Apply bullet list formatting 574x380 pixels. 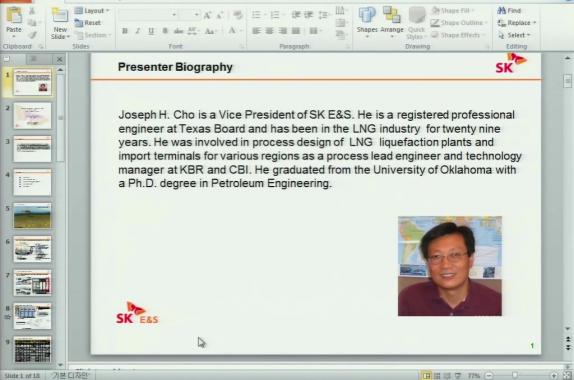(256, 15)
